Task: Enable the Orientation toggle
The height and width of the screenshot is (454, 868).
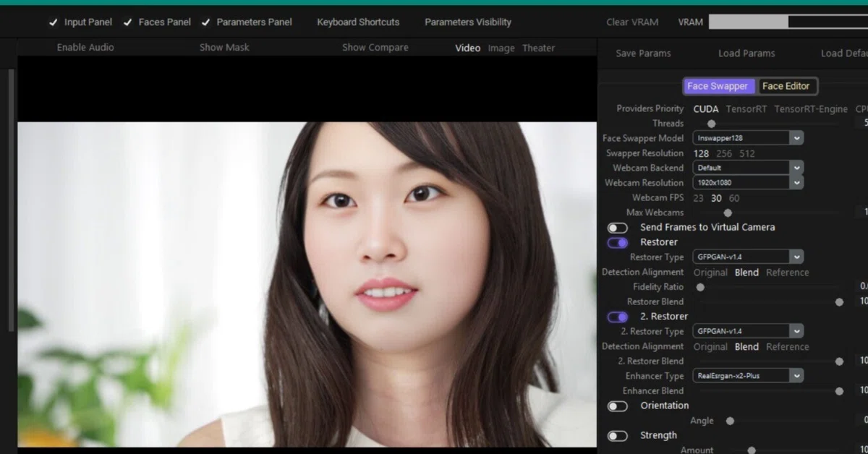Action: click(618, 406)
